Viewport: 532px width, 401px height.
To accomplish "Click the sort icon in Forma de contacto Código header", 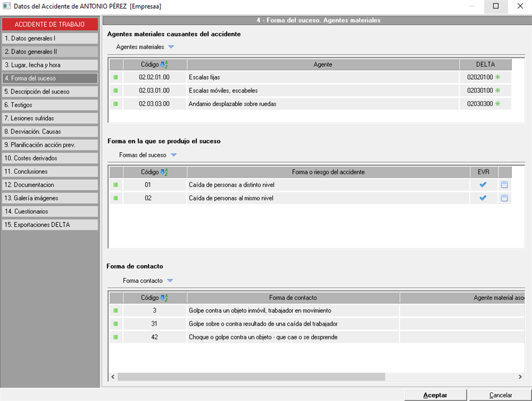I will coord(164,298).
